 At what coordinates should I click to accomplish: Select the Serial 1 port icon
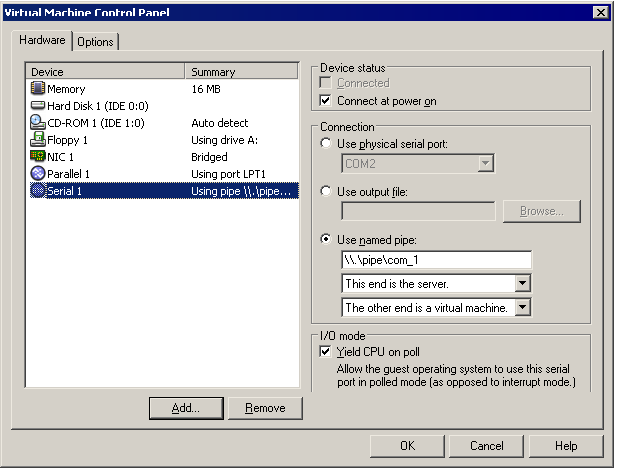38,191
